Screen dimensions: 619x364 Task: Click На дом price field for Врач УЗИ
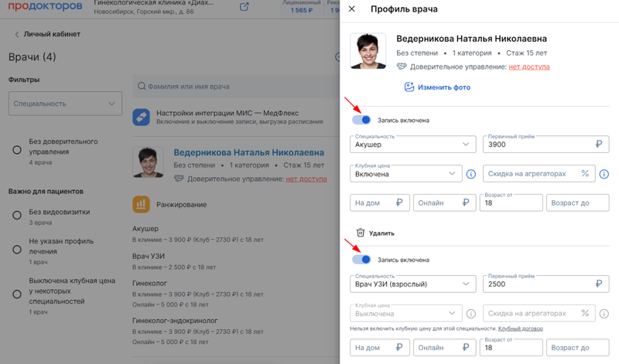[380, 348]
